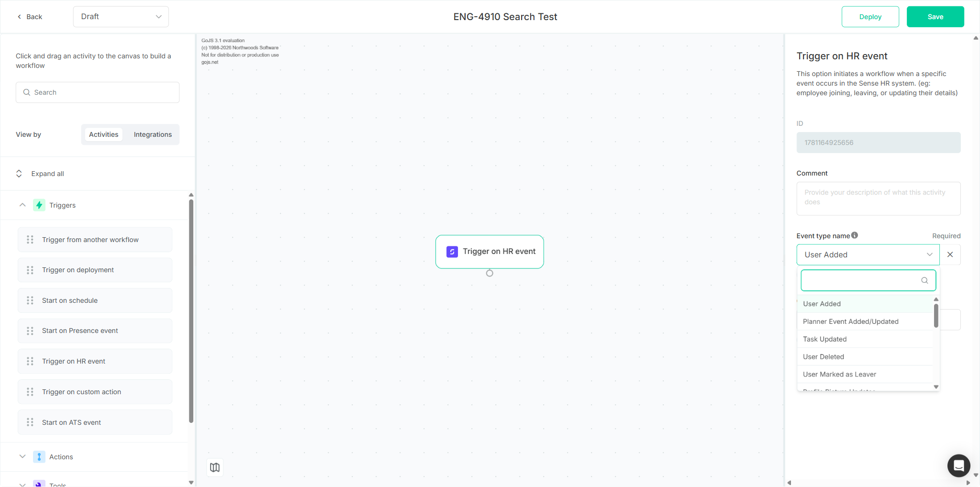Click the Expand all arrows icon
The width and height of the screenshot is (980, 487).
(19, 174)
